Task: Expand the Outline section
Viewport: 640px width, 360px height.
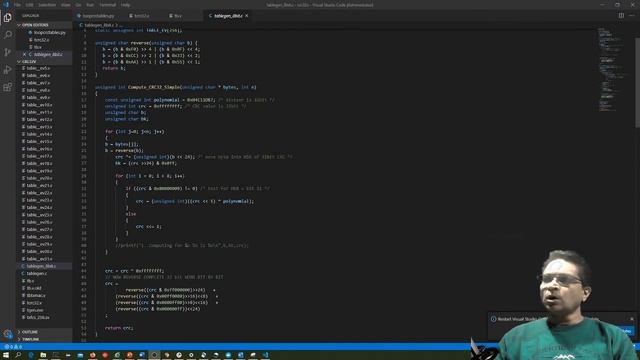Action: pos(44,332)
